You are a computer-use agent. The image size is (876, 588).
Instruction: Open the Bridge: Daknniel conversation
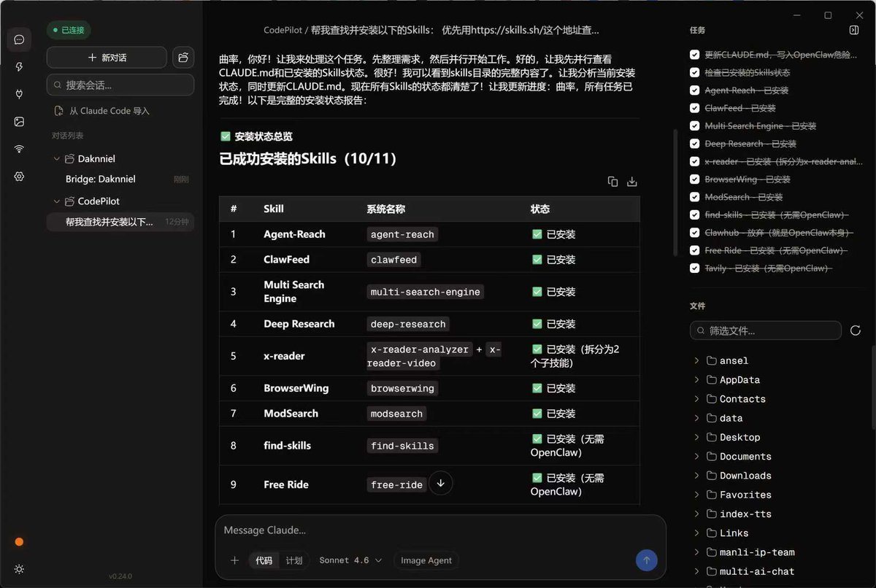tap(120, 179)
